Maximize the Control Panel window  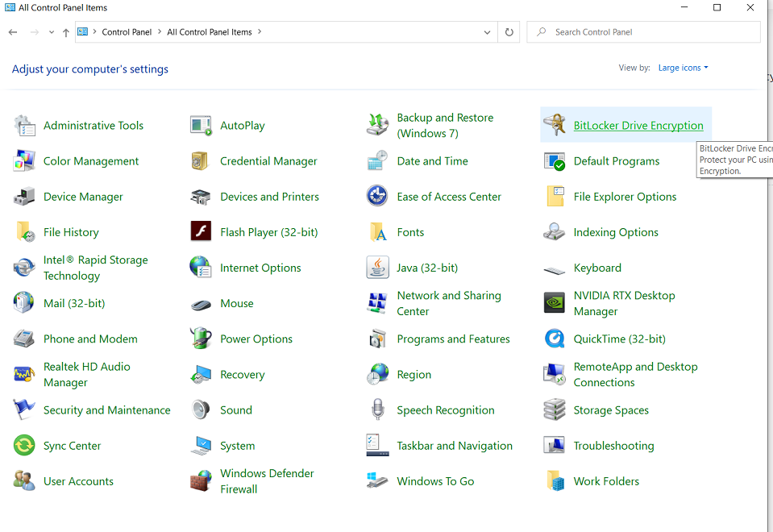coord(717,7)
